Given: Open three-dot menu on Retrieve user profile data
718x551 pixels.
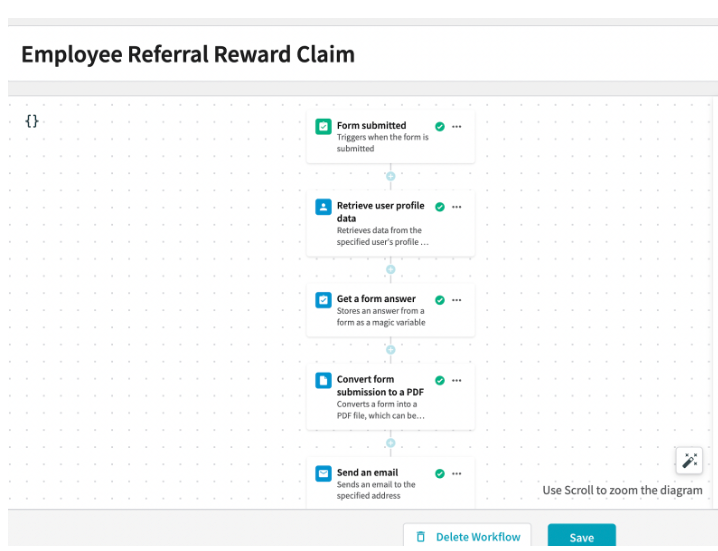Looking at the screenshot, I should (x=457, y=207).
